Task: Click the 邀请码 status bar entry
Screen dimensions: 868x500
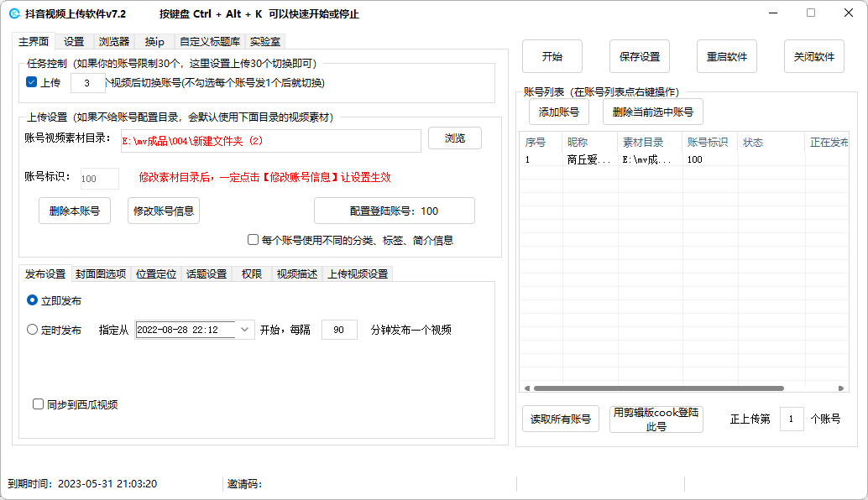Action: [x=244, y=483]
